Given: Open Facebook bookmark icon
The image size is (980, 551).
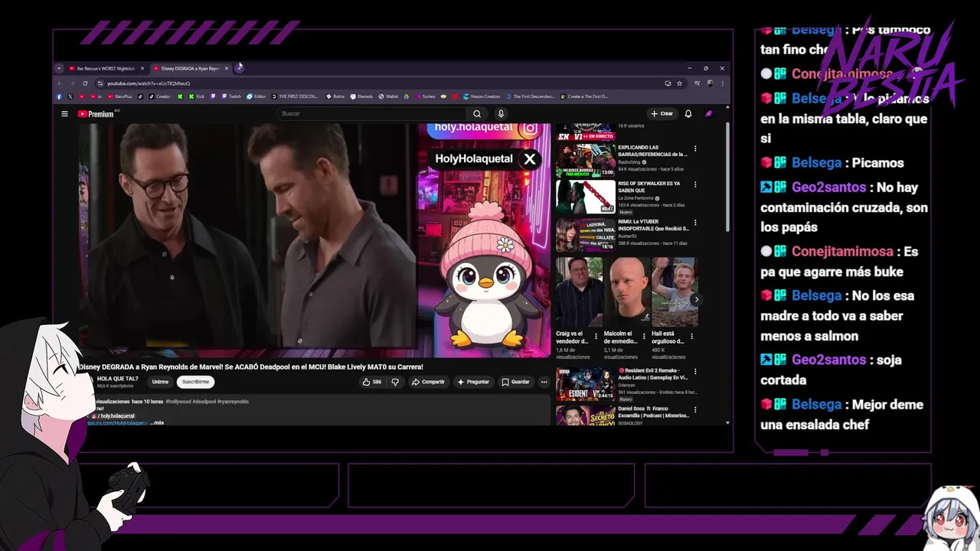Looking at the screenshot, I should pos(59,96).
